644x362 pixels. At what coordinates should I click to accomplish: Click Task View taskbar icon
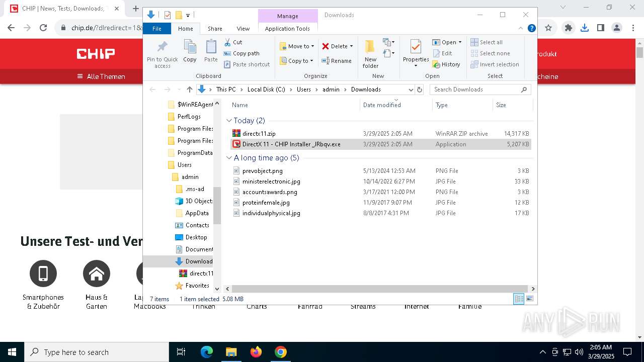click(x=181, y=352)
